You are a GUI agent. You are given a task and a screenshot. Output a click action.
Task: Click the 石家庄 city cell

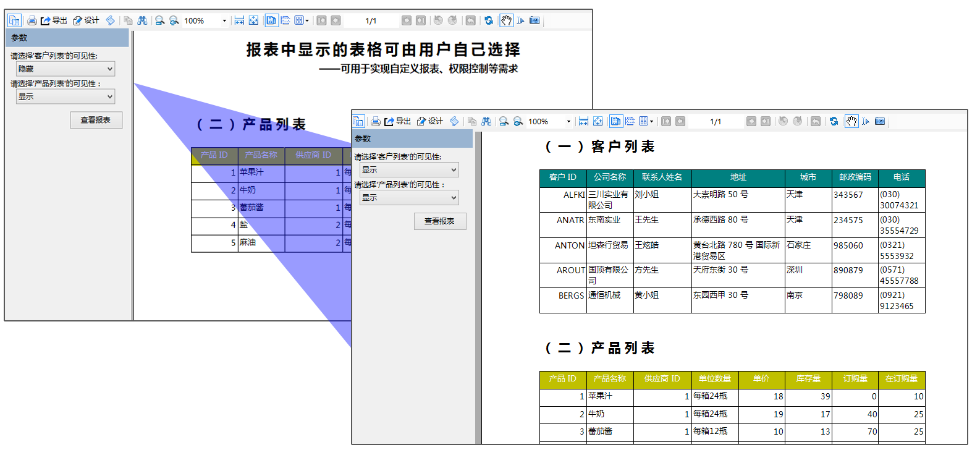[808, 250]
